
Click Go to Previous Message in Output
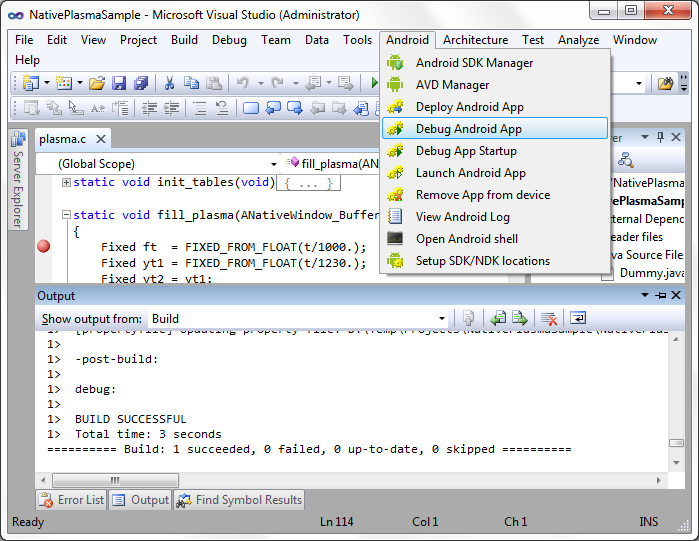498,318
